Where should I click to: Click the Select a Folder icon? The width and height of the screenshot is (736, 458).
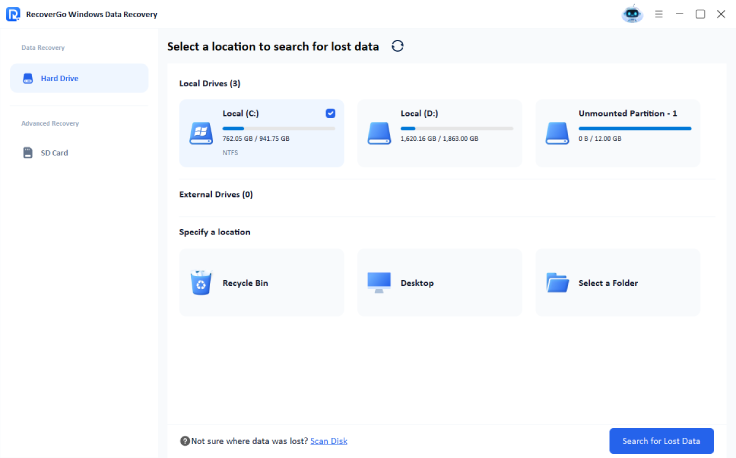click(557, 282)
